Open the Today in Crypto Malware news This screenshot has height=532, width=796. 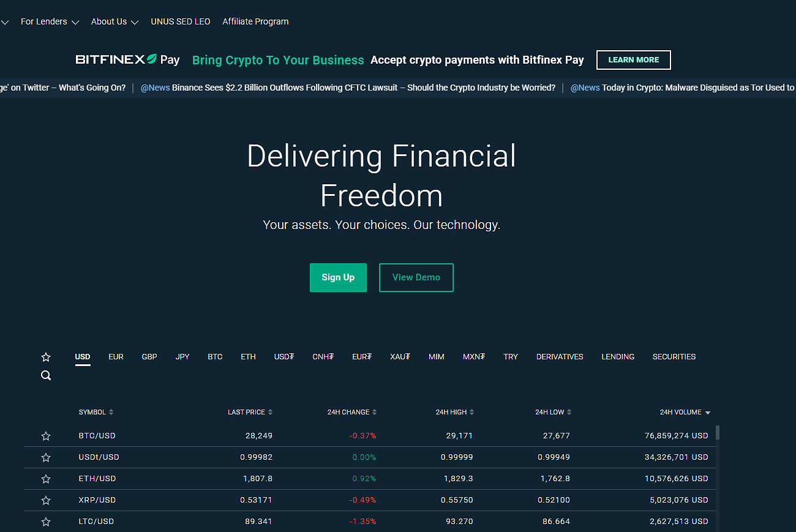click(698, 88)
